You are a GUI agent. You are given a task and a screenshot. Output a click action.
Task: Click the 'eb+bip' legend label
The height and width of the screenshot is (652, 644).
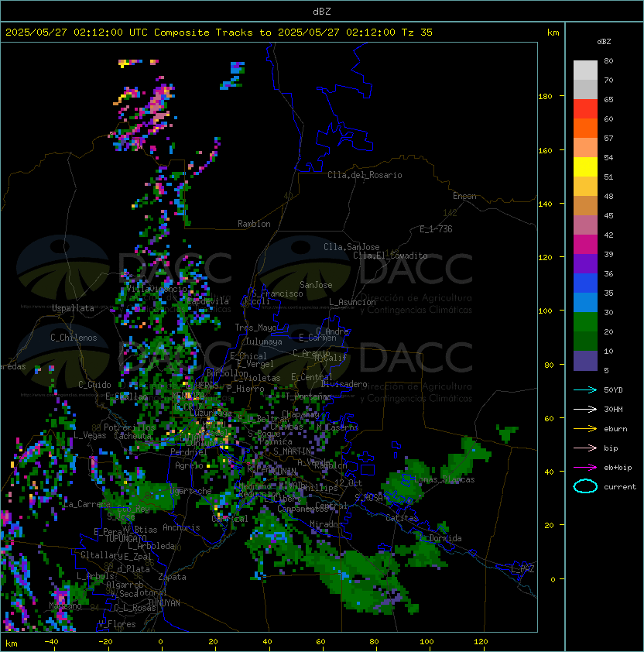pos(618,468)
